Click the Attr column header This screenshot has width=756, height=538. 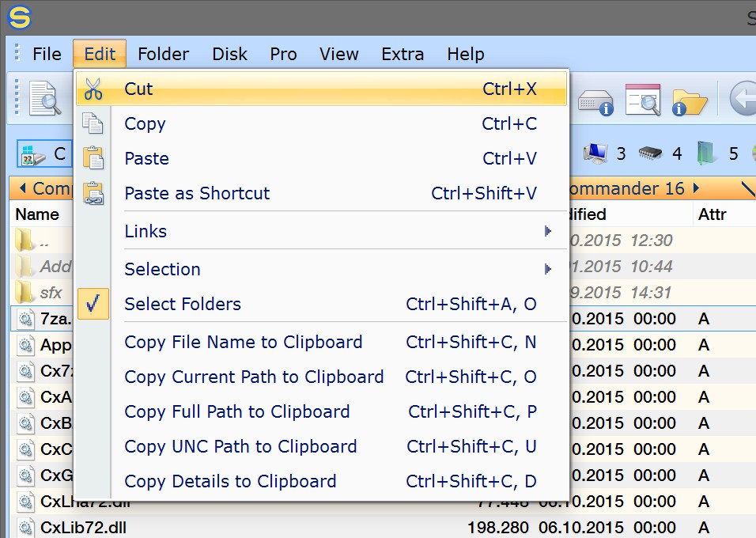click(712, 214)
